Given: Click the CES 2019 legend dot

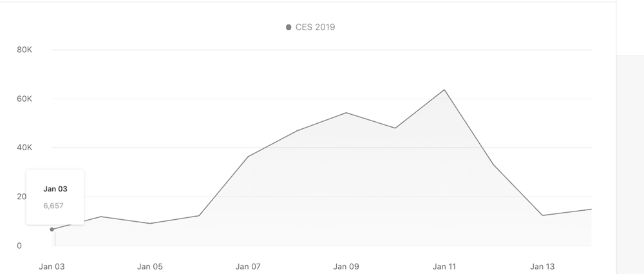Looking at the screenshot, I should (289, 27).
